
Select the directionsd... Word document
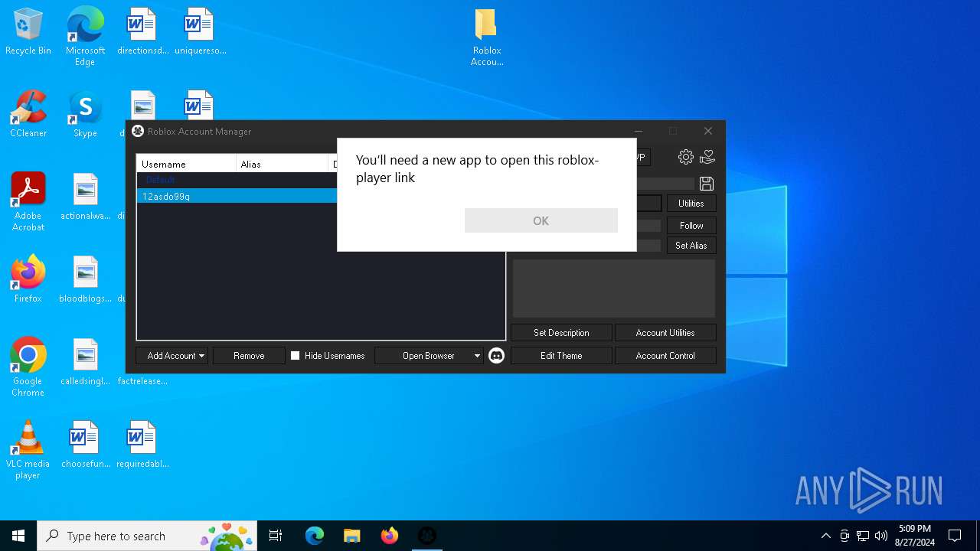click(142, 32)
